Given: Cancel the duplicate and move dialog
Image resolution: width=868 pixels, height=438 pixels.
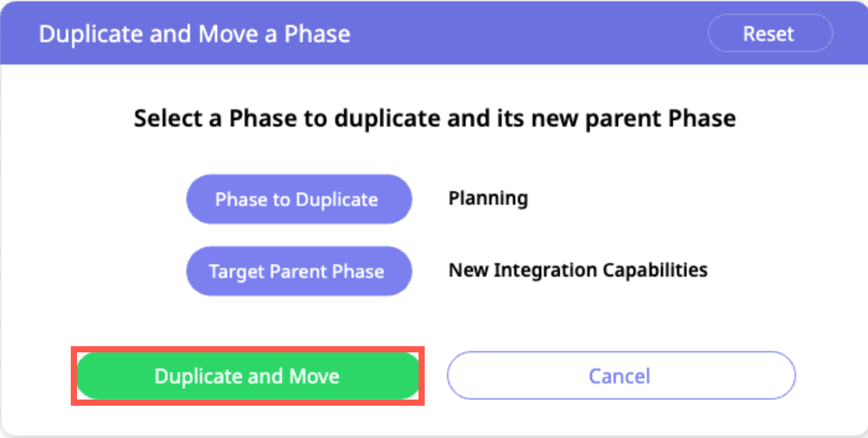Looking at the screenshot, I should pos(620,375).
